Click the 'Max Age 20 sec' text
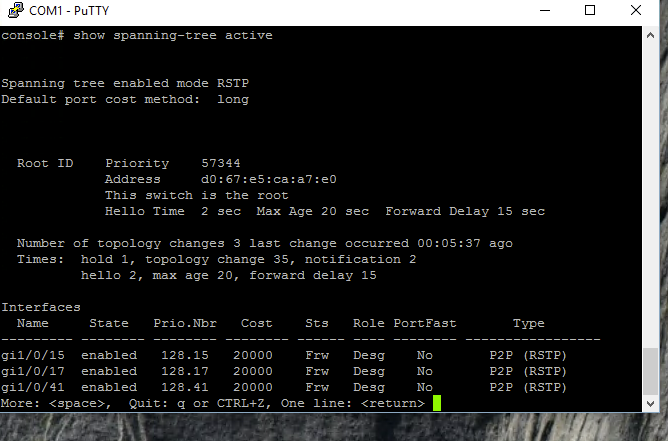The image size is (668, 441). tap(313, 211)
